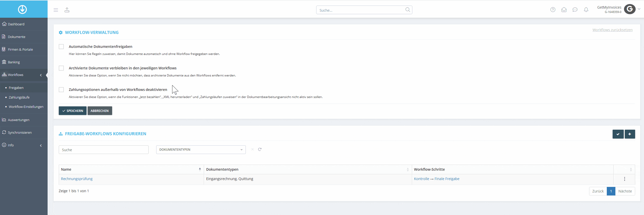Open the notifications bell icon
This screenshot has height=215, width=644.
coord(586,10)
